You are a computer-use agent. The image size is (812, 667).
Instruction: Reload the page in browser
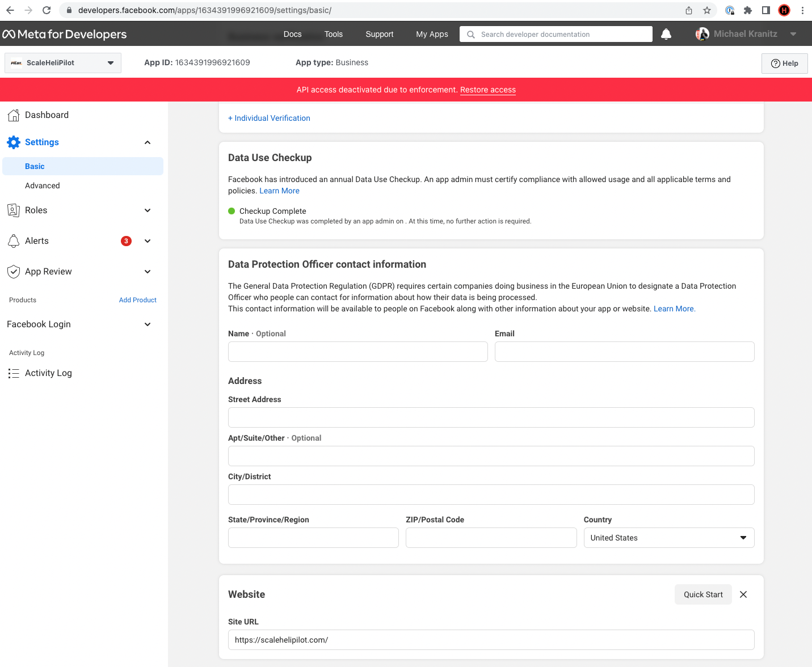[x=47, y=10]
